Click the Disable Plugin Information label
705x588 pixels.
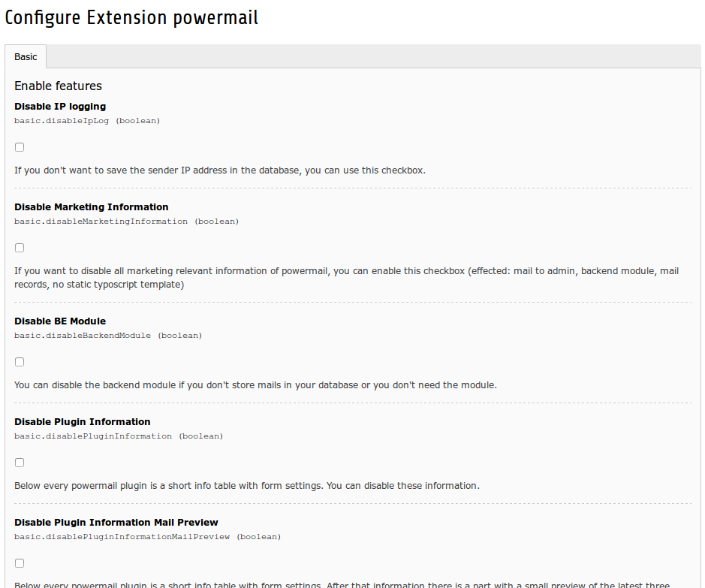83,422
